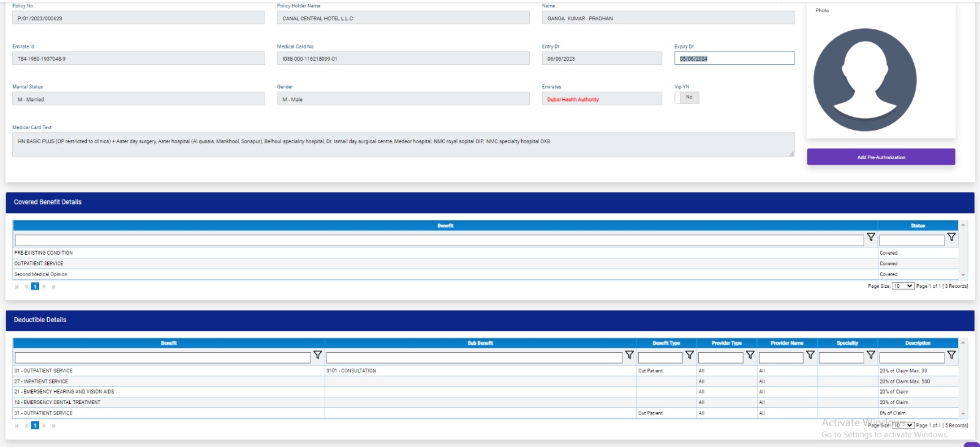The image size is (980, 447).
Task: Click the Add Pre-Authorization button
Action: [x=881, y=157]
